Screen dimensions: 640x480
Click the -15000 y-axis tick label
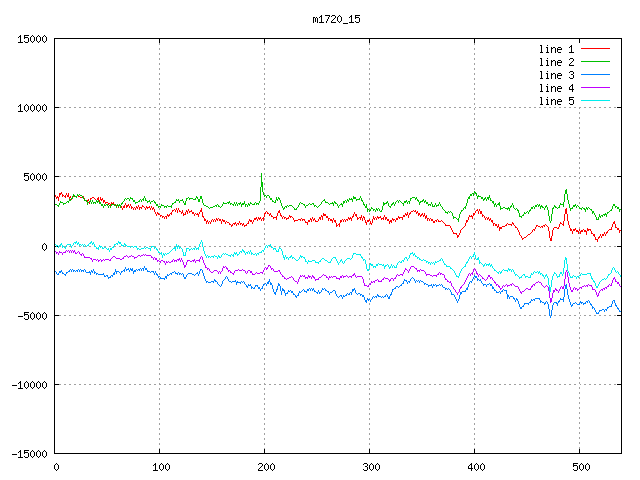[29, 453]
